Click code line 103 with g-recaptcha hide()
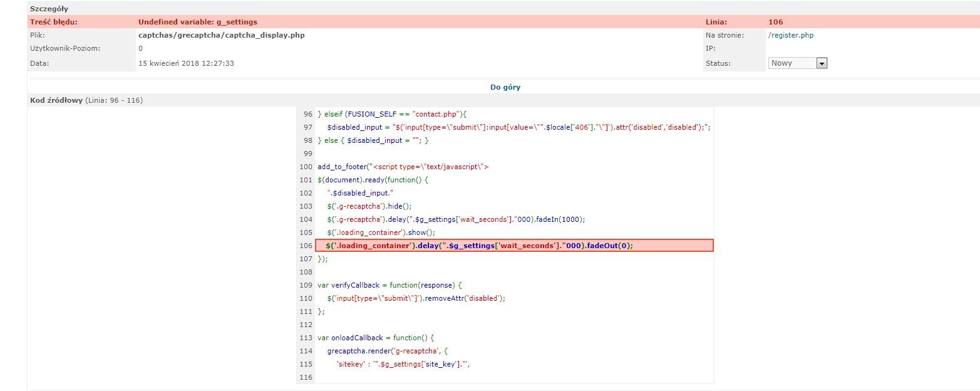The image size is (980, 391). pos(369,206)
